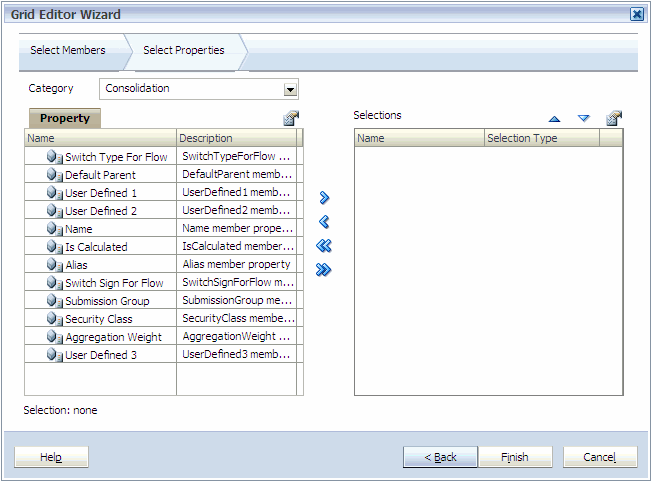Add all properties with double right arrow
This screenshot has width=651, height=481.
323,270
